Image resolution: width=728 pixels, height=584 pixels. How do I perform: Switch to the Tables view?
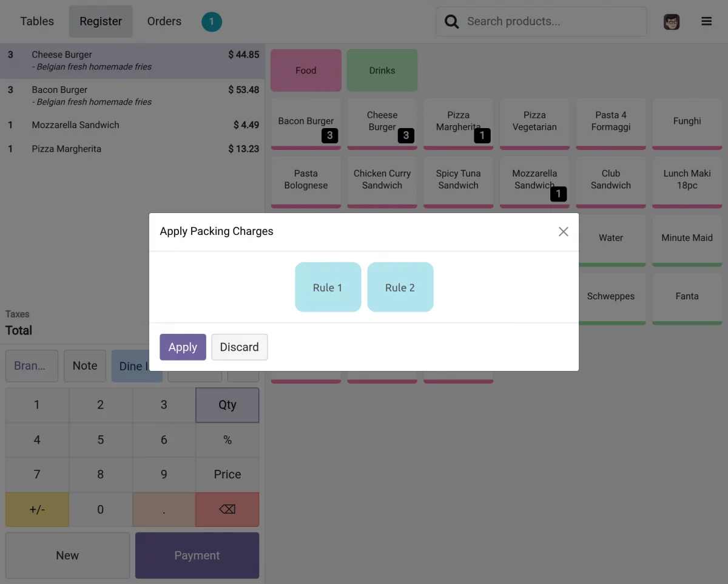[36, 21]
